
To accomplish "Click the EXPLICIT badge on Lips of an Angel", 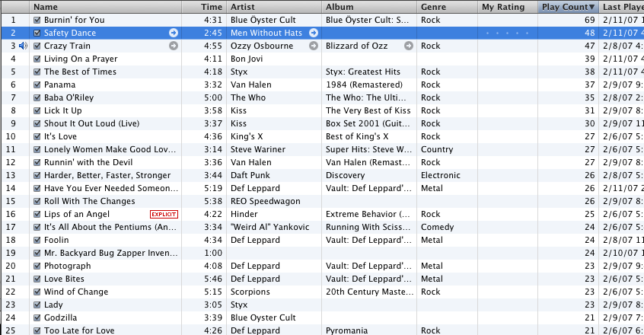I will [x=164, y=214].
